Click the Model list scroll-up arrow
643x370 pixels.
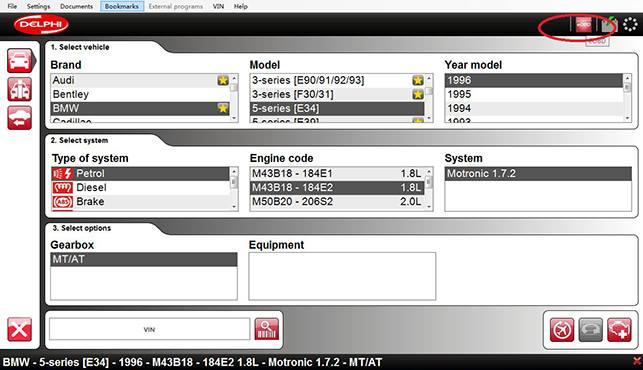(429, 78)
